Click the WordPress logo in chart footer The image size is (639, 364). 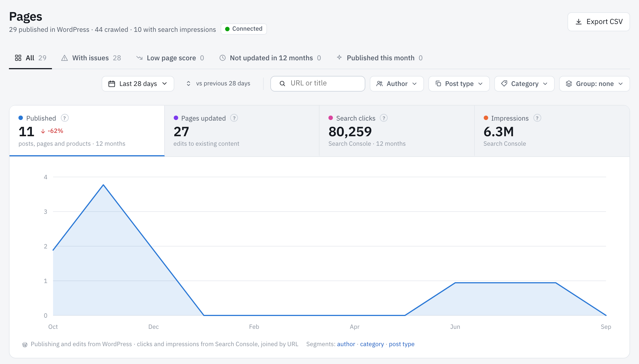tap(25, 344)
